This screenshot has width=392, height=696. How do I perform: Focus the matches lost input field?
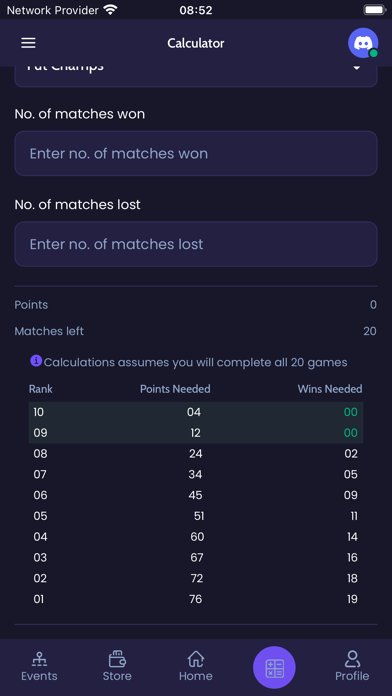[196, 244]
